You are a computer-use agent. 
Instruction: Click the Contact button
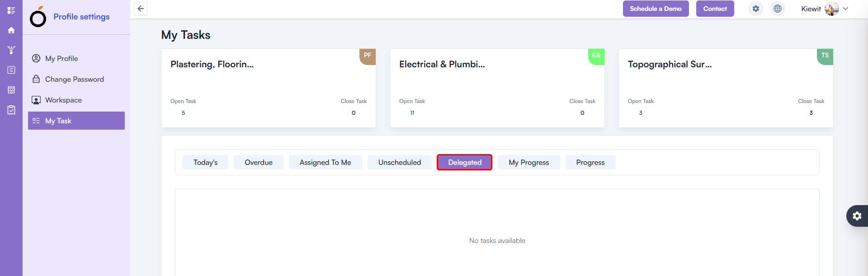coord(715,8)
